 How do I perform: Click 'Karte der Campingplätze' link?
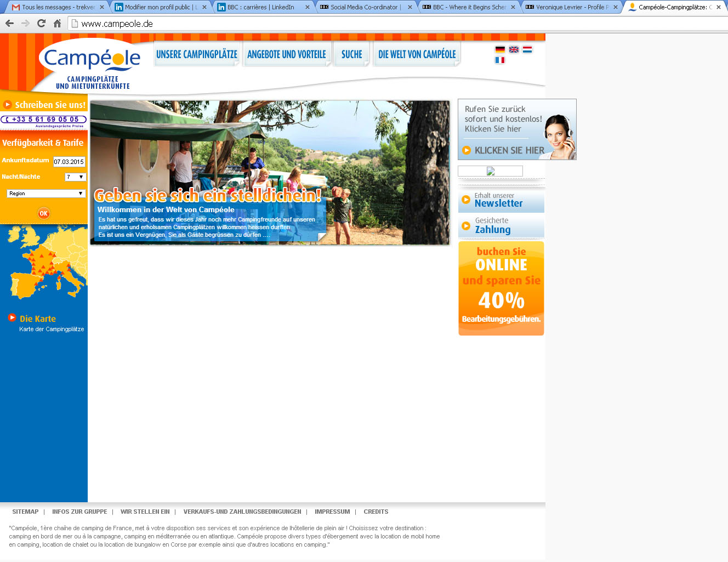tap(52, 329)
